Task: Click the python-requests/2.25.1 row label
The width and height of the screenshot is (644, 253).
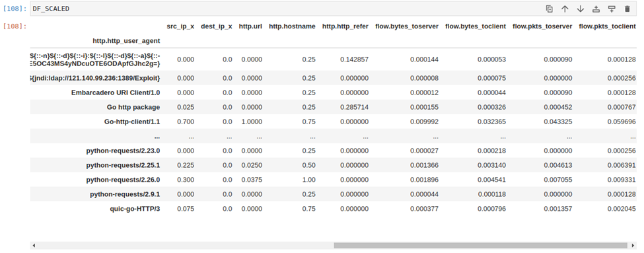Action: [124, 165]
